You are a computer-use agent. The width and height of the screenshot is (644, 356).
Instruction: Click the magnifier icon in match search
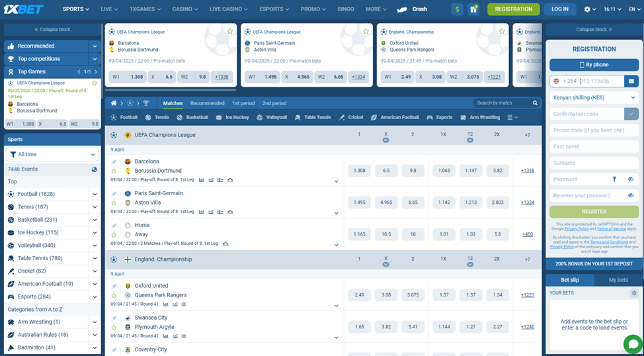click(535, 103)
